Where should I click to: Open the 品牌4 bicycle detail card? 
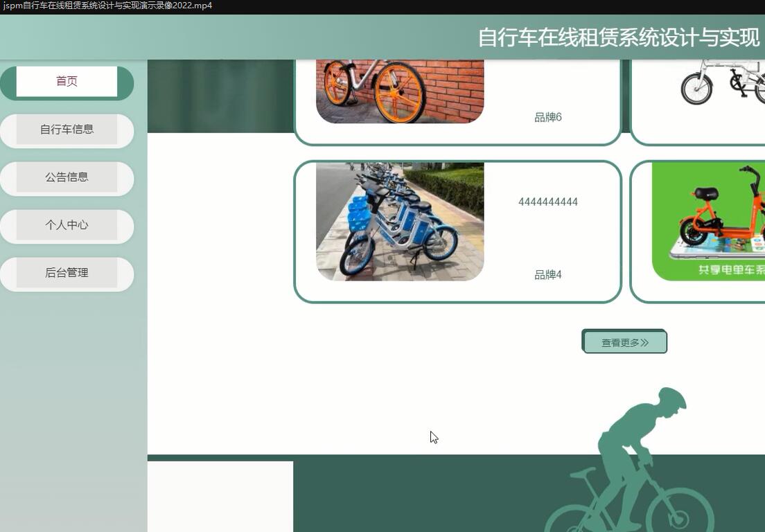pyautogui.click(x=457, y=231)
